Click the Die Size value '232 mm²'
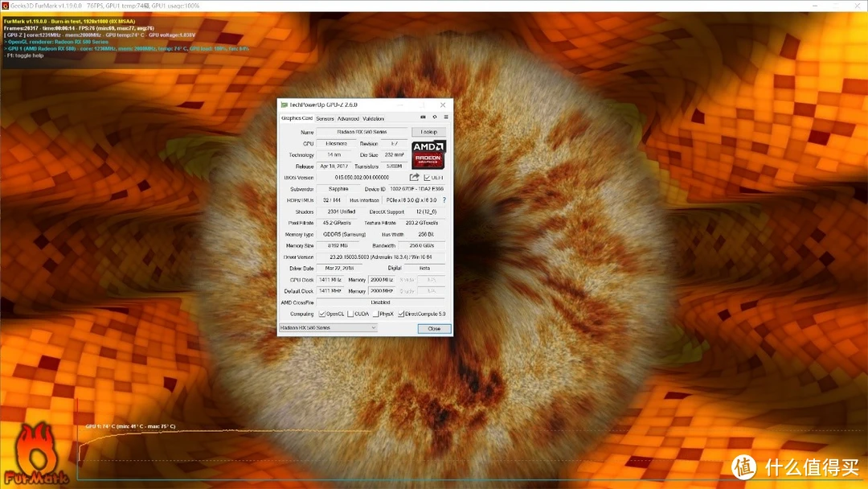The width and height of the screenshot is (868, 489). click(394, 154)
